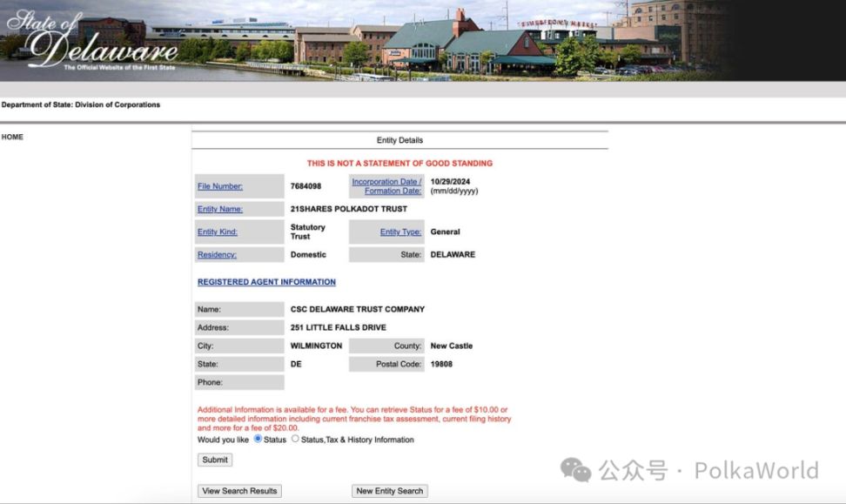Image resolution: width=846 pixels, height=504 pixels.
Task: Click the Statutory Trust entity kind value
Action: [307, 232]
